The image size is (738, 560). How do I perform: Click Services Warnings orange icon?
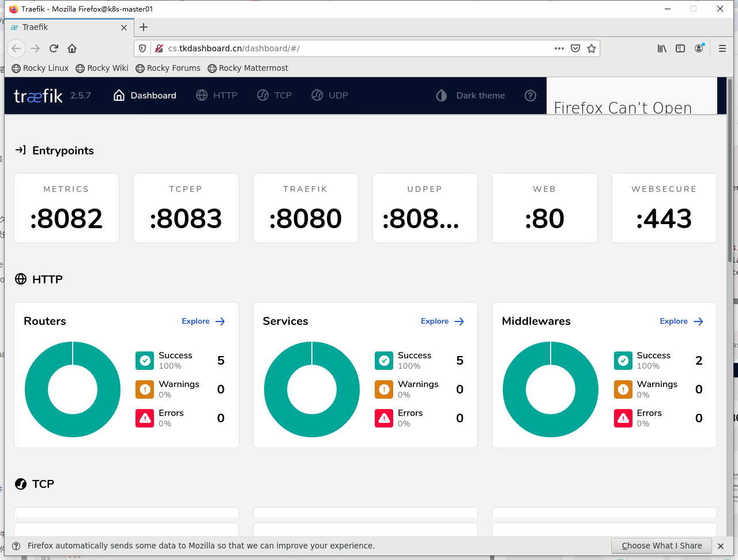pyautogui.click(x=384, y=389)
